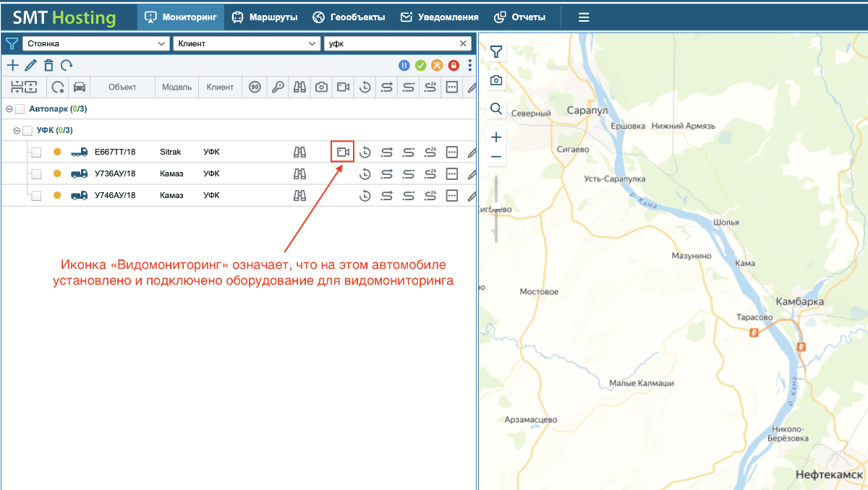Open three-dots box menu for У736АУ/18
868x490 pixels.
tap(452, 173)
